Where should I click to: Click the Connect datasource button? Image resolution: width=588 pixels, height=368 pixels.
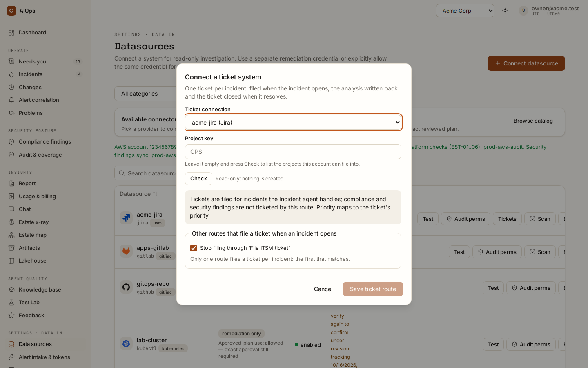coord(526,63)
